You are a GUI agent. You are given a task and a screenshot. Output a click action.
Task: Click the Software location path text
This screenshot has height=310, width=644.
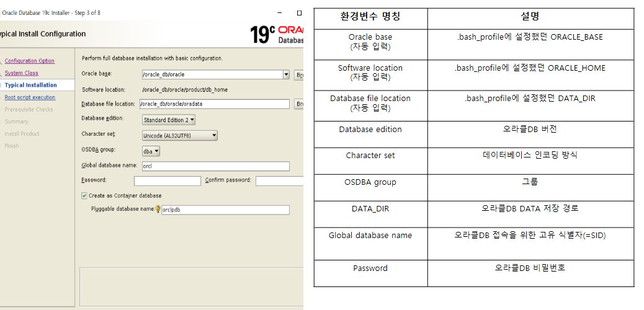tap(185, 89)
